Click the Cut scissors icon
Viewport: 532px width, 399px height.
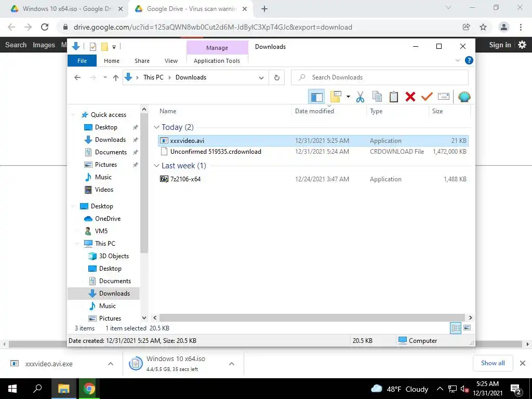pyautogui.click(x=360, y=97)
